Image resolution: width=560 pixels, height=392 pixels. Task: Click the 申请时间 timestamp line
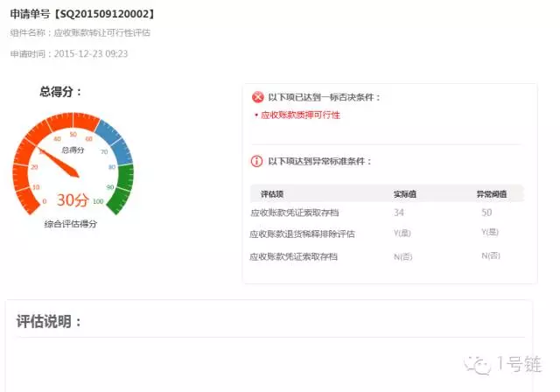tap(69, 53)
